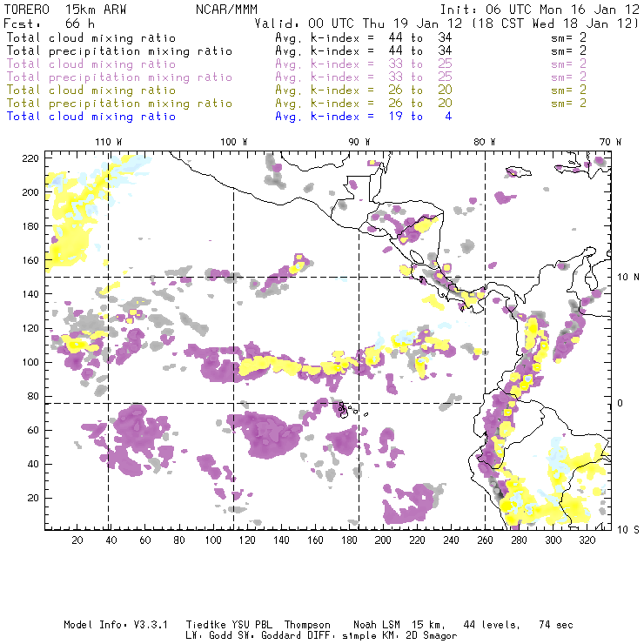Click the '320' value on the horizontal axis
The width and height of the screenshot is (644, 644).
coord(587,540)
